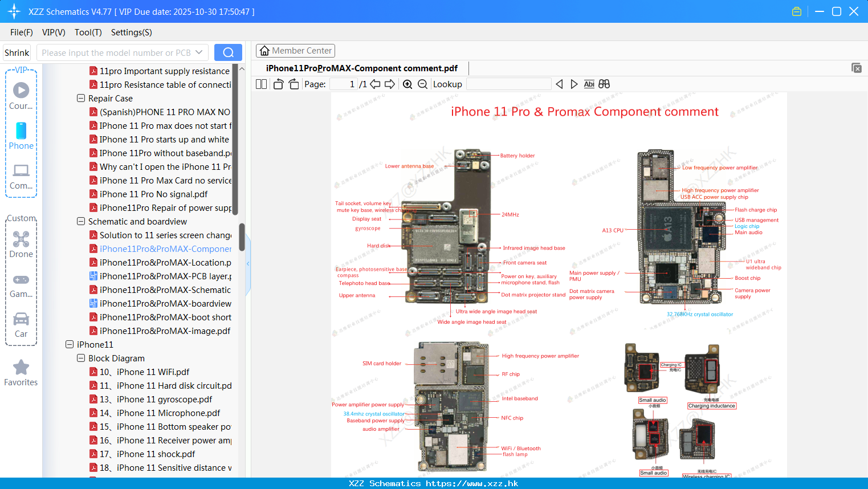The image size is (868, 489).
Task: Open the Settings(S) menu
Action: (132, 32)
